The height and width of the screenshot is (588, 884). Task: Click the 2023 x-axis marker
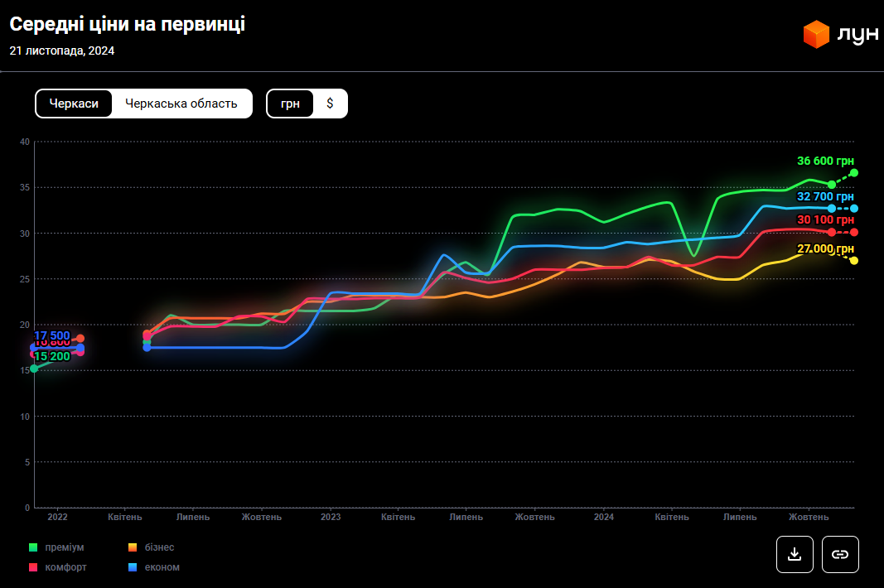[x=330, y=517]
